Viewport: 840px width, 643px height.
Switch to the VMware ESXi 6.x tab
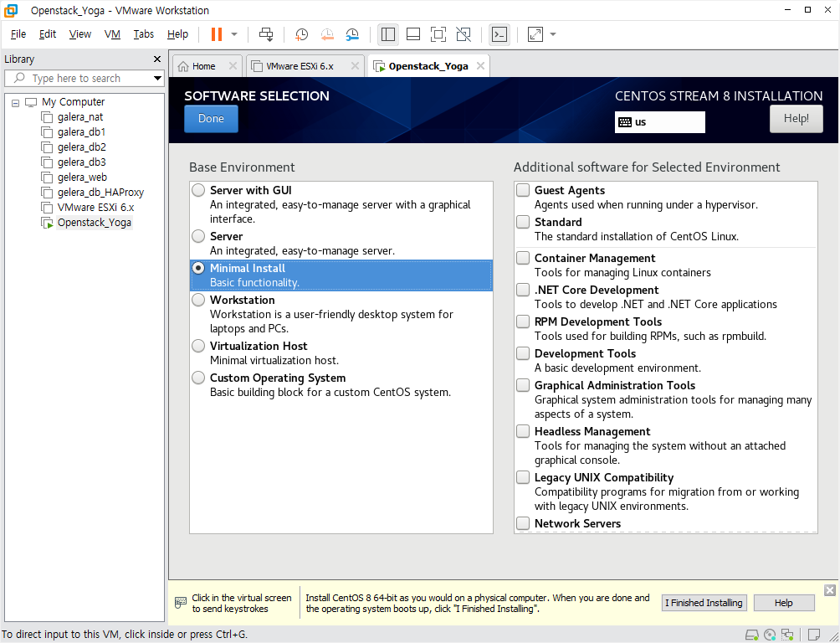300,66
